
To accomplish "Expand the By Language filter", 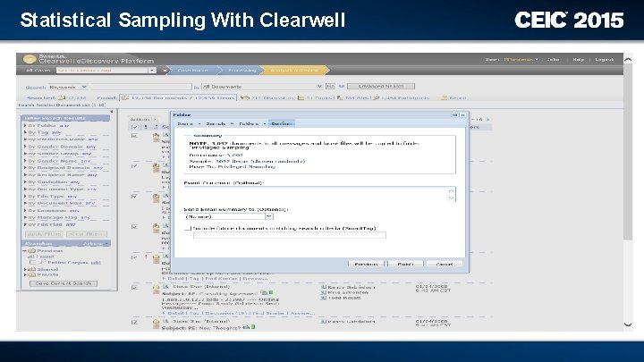I will coord(25,211).
